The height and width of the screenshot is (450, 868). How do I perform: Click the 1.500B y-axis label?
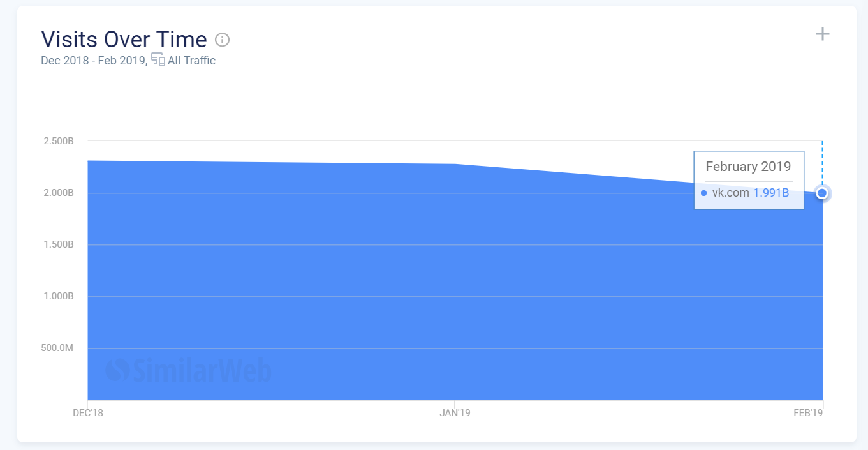pos(59,244)
